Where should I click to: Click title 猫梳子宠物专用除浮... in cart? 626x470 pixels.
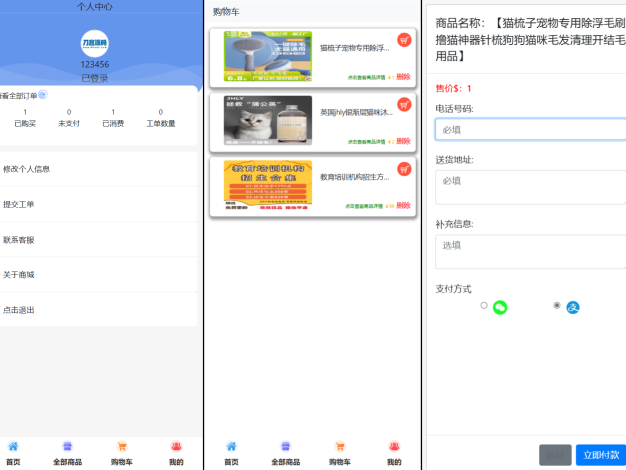tap(355, 48)
